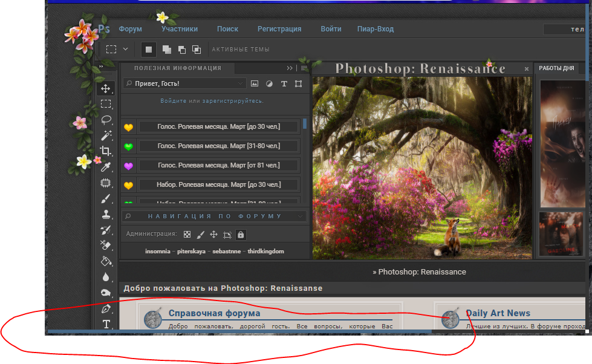Open the marquee tool preset dropdown arrow
Screen dimensions: 592x364
(x=126, y=49)
